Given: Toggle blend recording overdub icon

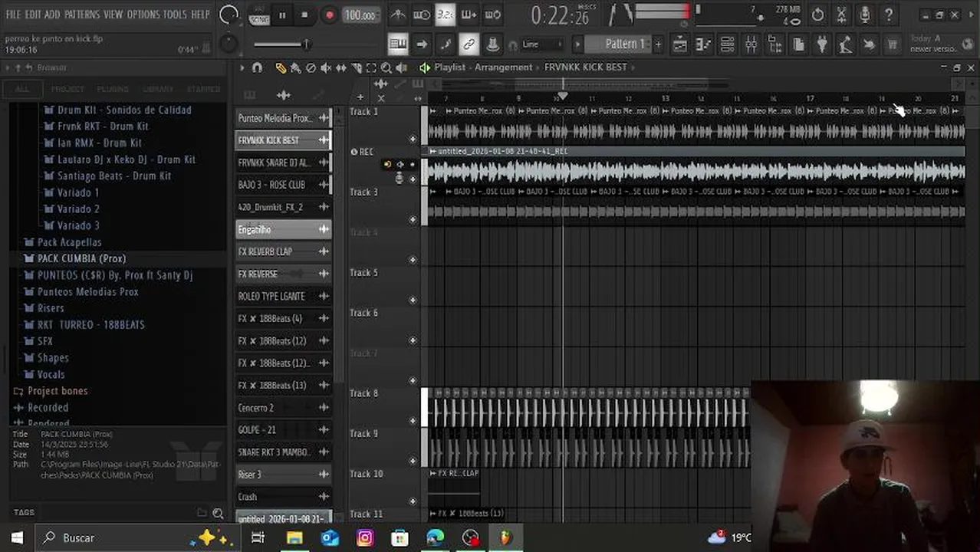Looking at the screenshot, I should click(469, 15).
